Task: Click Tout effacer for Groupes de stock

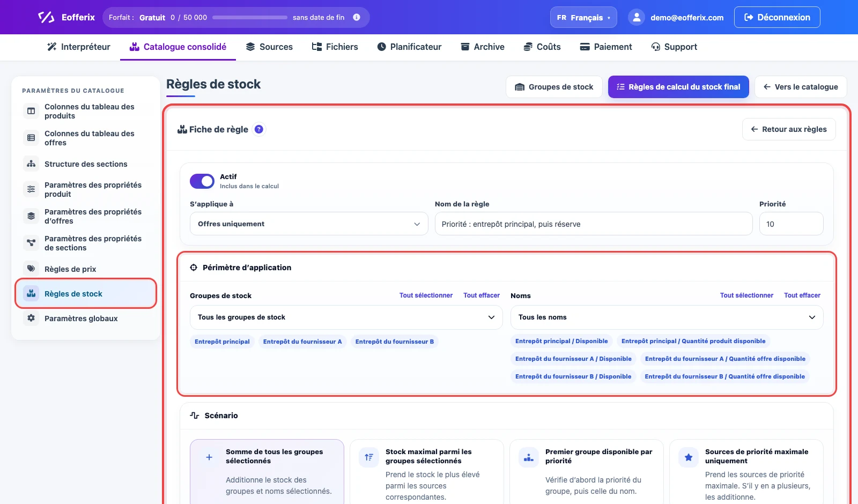Action: (482, 295)
